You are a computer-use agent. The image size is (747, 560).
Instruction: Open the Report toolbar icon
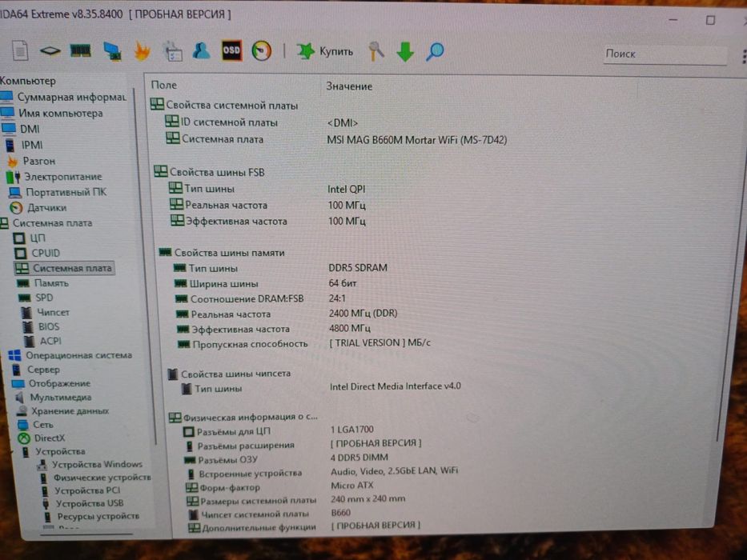click(x=20, y=51)
